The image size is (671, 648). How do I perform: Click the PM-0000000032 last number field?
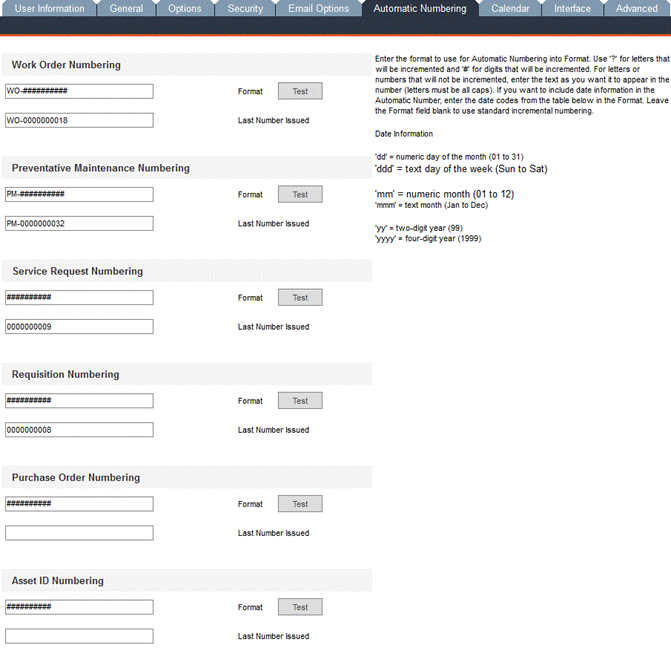(x=79, y=223)
